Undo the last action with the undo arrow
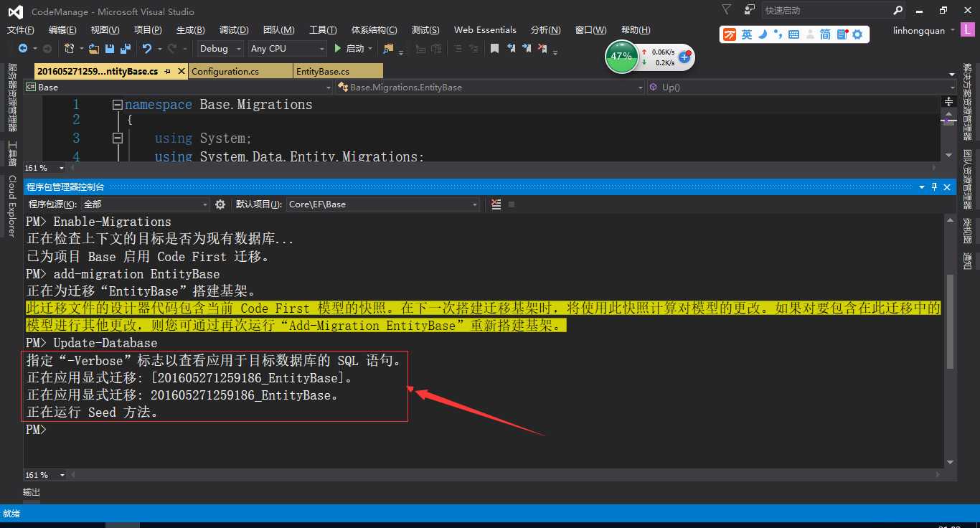The height and width of the screenshot is (528, 980). pos(146,49)
